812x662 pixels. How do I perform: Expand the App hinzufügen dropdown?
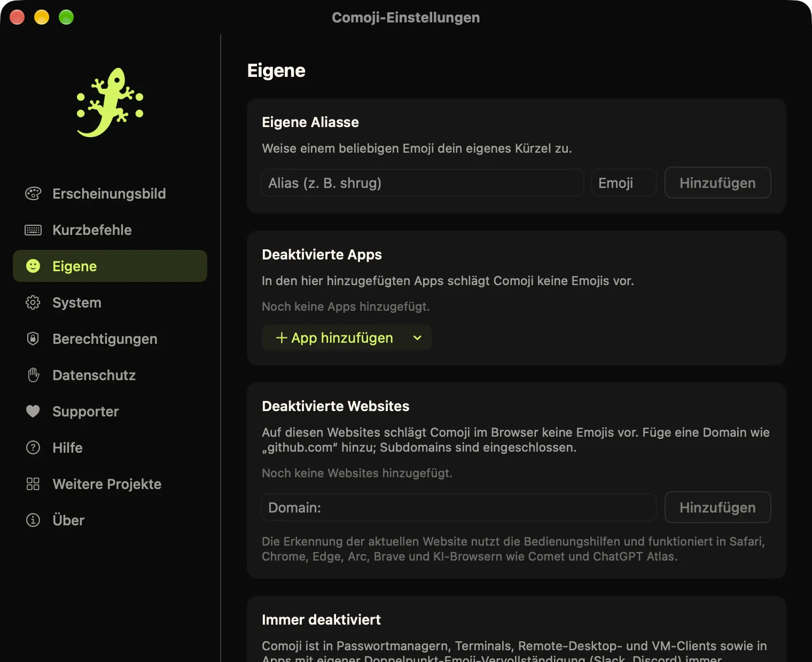347,338
